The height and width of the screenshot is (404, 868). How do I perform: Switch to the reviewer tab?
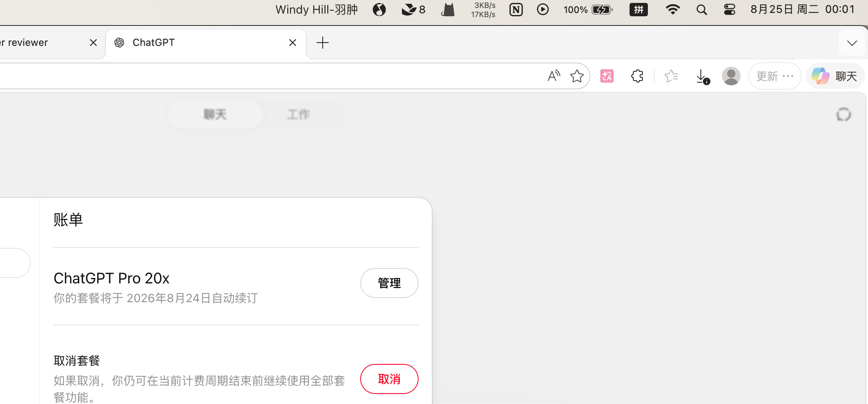click(50, 43)
